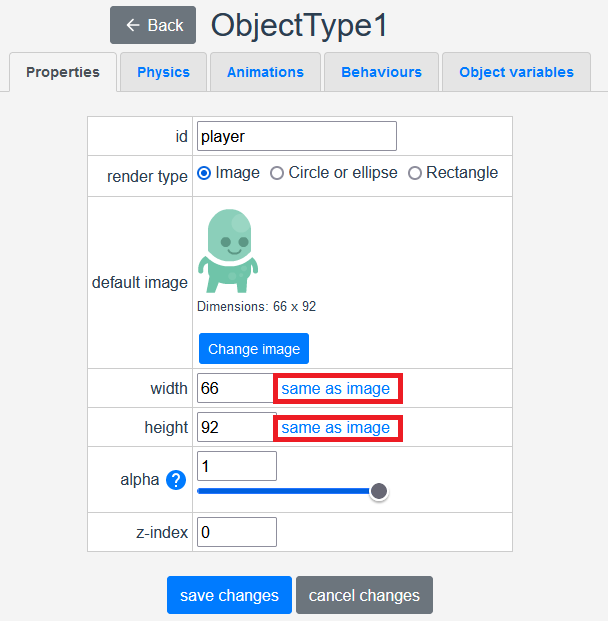Click the Back arrow button
Image resolution: width=608 pixels, height=621 pixels.
tap(153, 25)
